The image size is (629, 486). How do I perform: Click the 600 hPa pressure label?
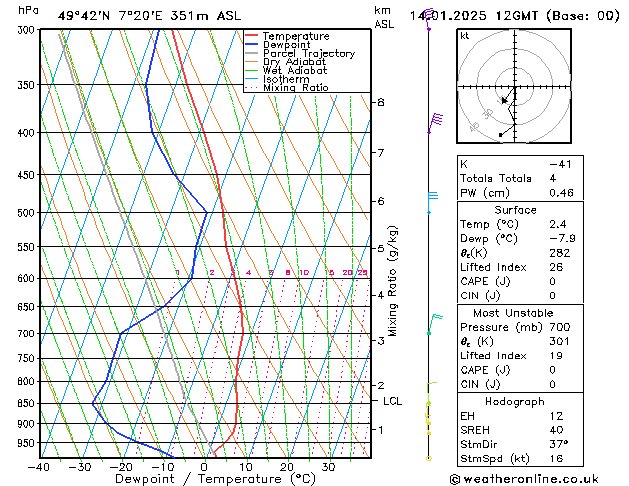(x=28, y=278)
